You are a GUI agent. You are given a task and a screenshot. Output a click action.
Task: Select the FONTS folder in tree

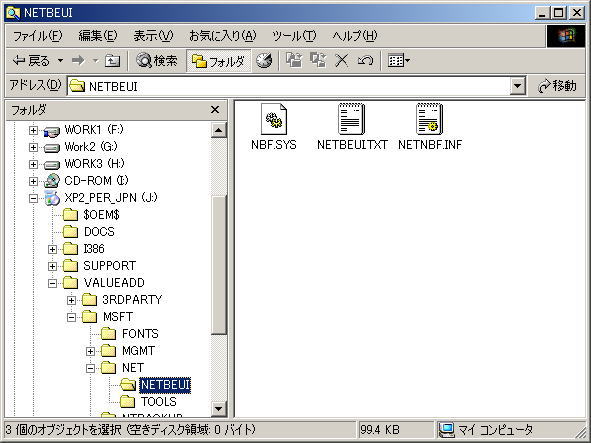[140, 334]
